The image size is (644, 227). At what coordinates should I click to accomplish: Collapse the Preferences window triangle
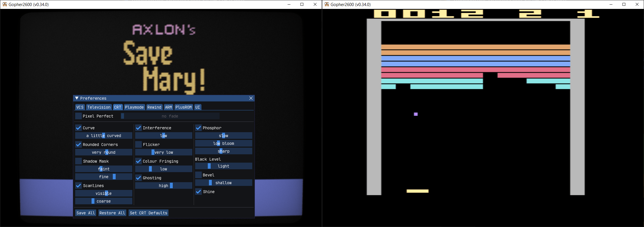[x=77, y=98]
